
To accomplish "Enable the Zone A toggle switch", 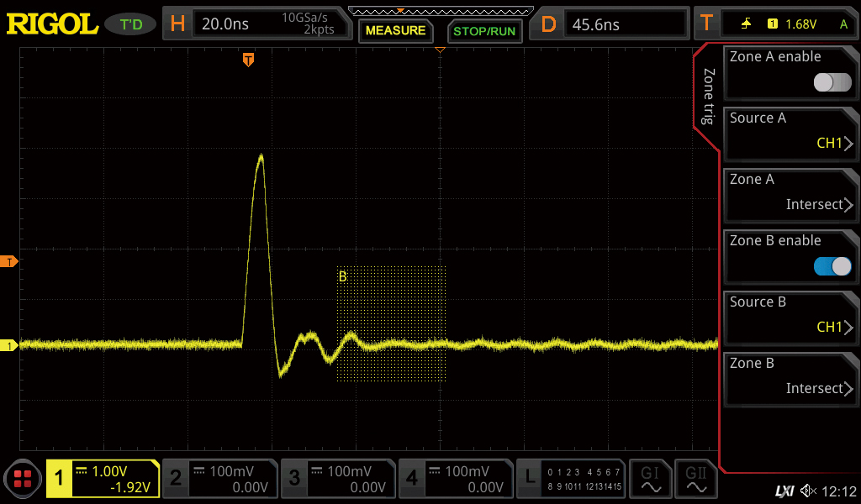I will click(x=832, y=82).
